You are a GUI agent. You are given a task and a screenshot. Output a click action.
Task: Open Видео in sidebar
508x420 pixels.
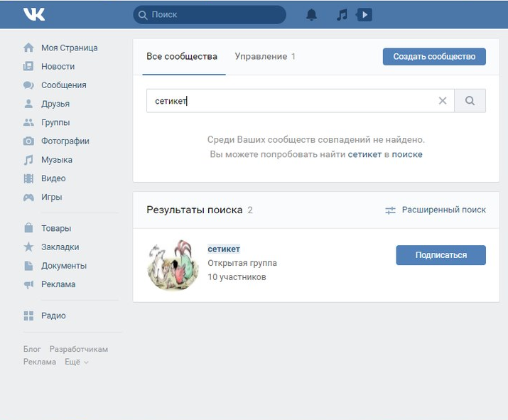(53, 178)
